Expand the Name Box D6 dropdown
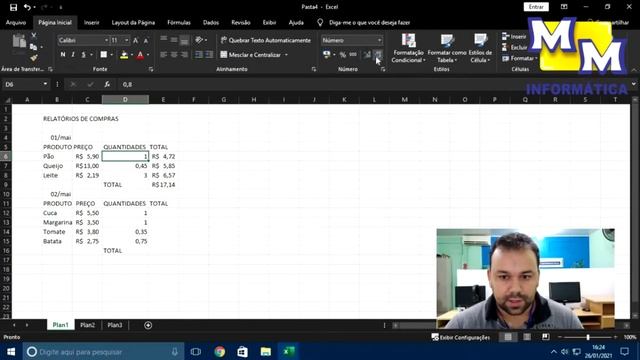This screenshot has height=360, width=640. pos(45,84)
